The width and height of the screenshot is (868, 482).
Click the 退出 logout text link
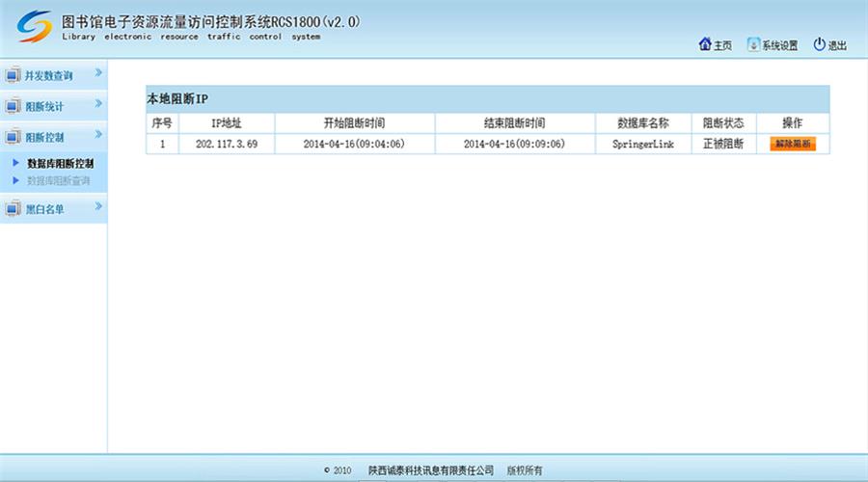click(x=836, y=45)
